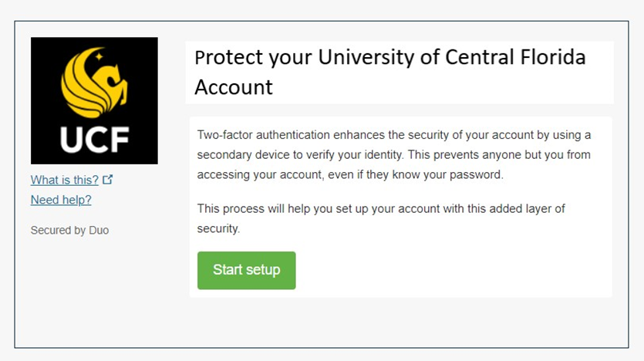Click the letter F in the UCF logo

[x=119, y=140]
